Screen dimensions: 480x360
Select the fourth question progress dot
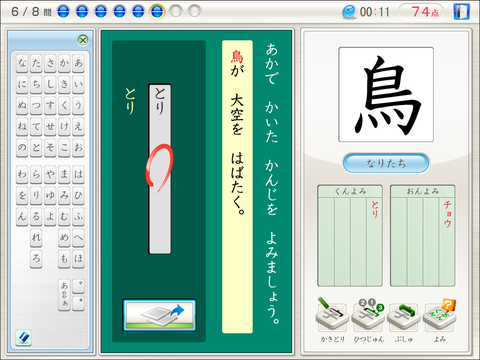click(119, 12)
